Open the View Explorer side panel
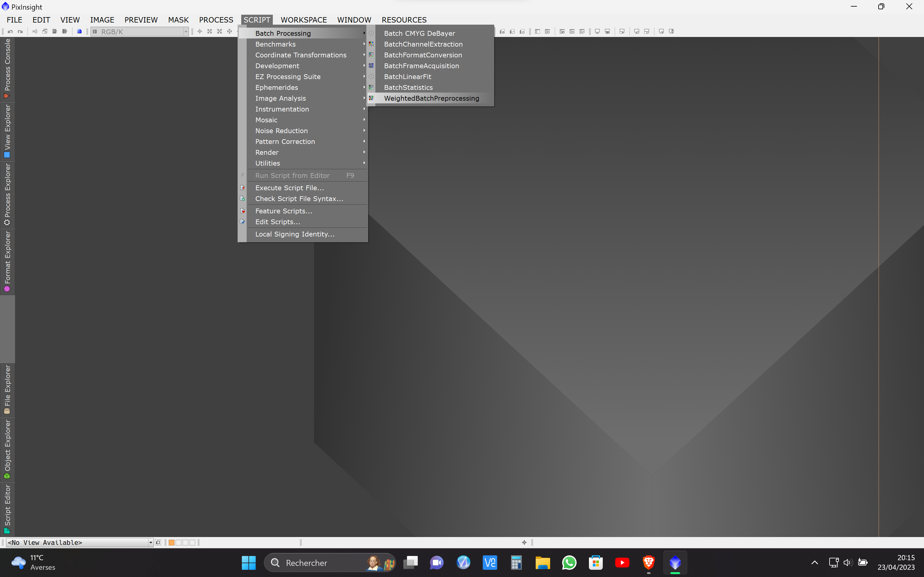The image size is (924, 577). pyautogui.click(x=7, y=131)
